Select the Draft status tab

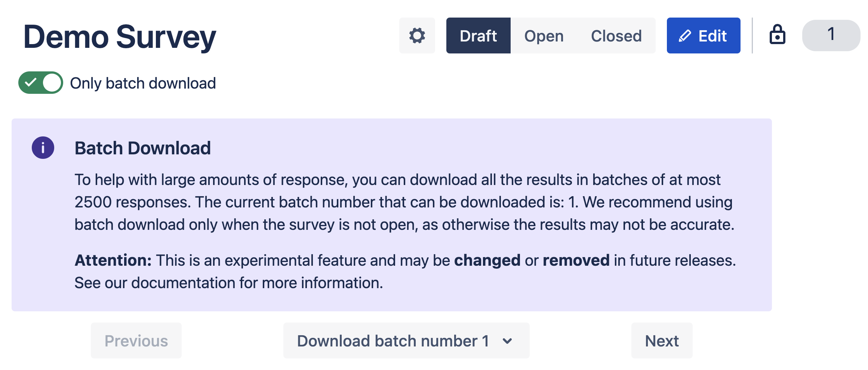tap(478, 36)
